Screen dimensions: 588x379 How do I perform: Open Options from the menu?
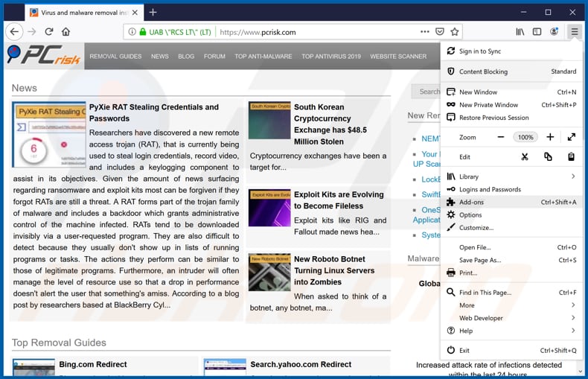[x=511, y=214]
